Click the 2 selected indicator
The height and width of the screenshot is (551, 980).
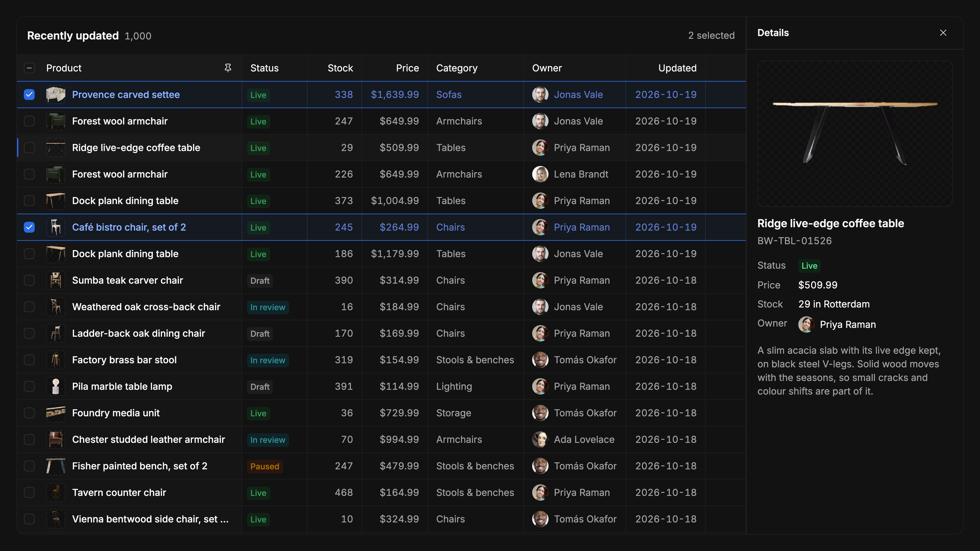tap(711, 35)
